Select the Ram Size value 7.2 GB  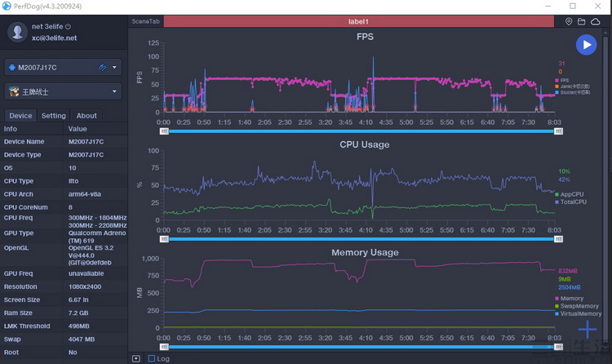click(78, 313)
